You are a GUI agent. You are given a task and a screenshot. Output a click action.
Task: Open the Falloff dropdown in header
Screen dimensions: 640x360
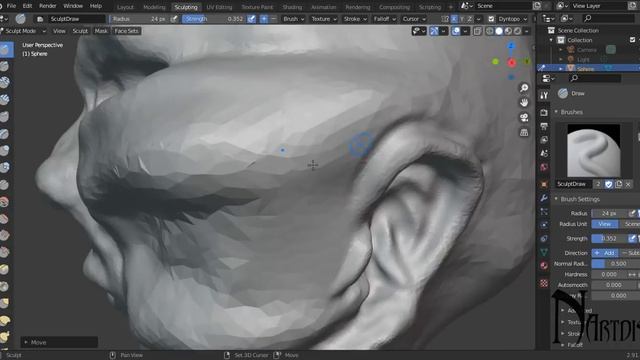(384, 19)
